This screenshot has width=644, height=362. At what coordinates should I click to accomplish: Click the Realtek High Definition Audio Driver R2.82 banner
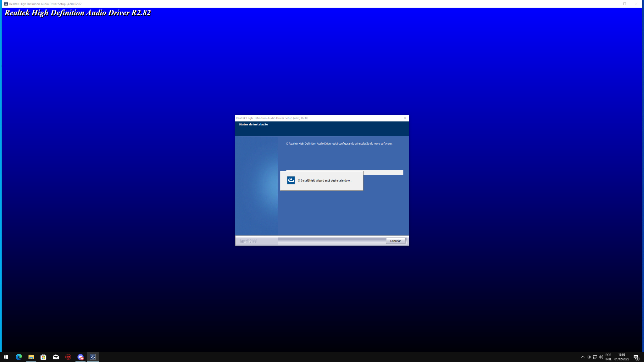[78, 13]
